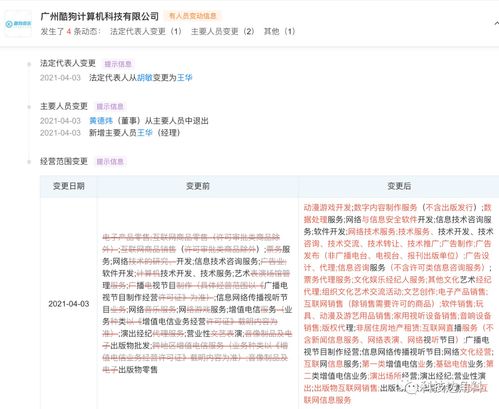Click 提示信息 tag next to 经营范围变更
Viewport: 499px width, 409px height.
(110, 162)
